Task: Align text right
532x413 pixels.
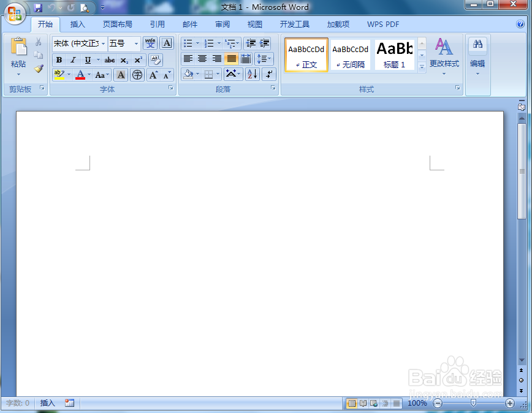Action: coord(217,59)
